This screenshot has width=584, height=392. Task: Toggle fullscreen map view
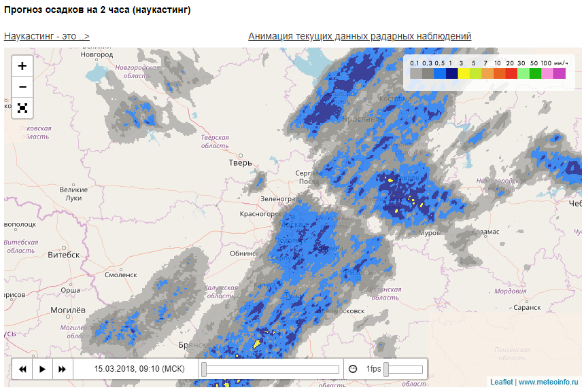(x=22, y=108)
